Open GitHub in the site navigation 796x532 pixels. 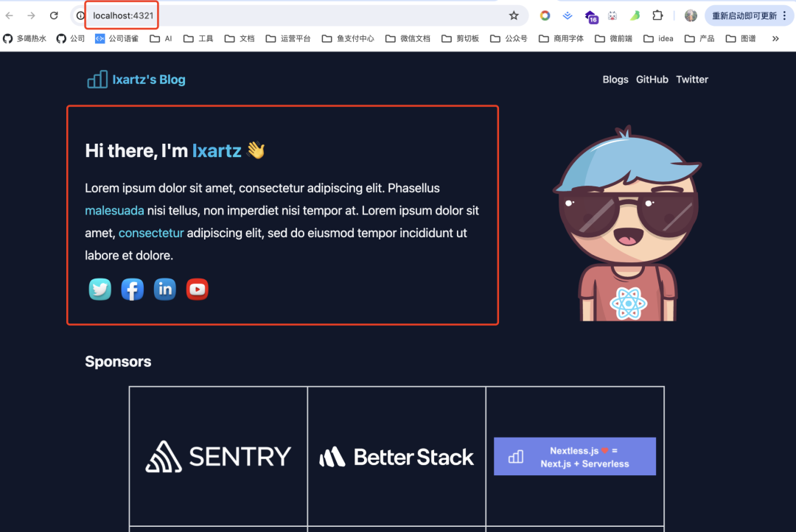pos(652,80)
